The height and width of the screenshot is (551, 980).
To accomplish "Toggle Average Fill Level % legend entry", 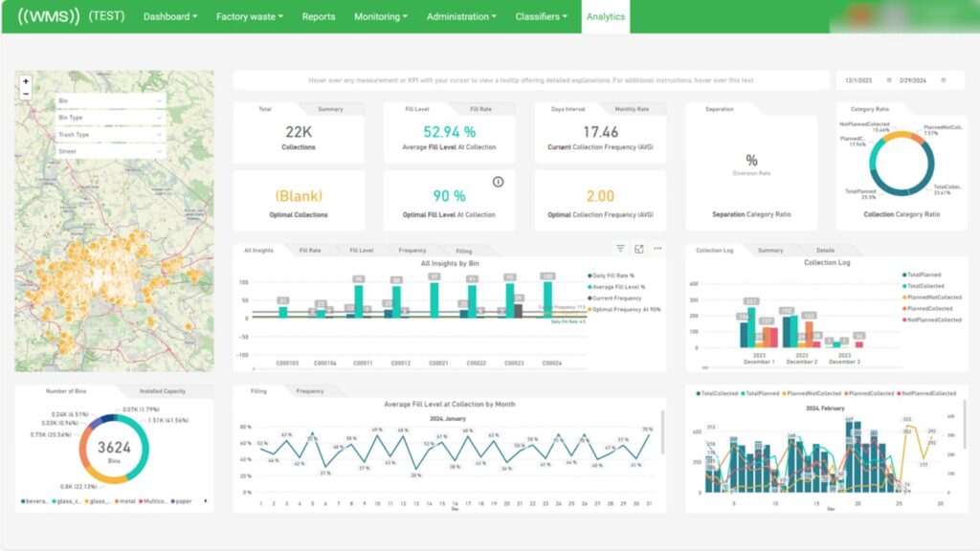I will point(618,286).
